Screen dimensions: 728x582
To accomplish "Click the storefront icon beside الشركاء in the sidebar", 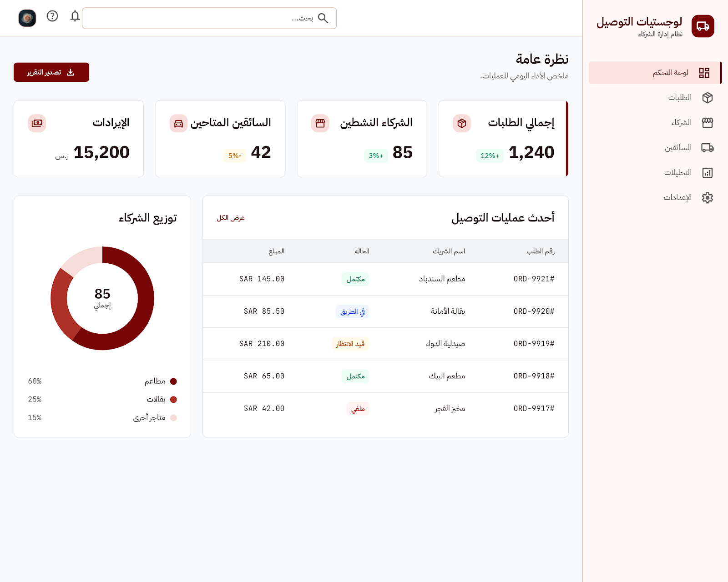I will tap(707, 123).
